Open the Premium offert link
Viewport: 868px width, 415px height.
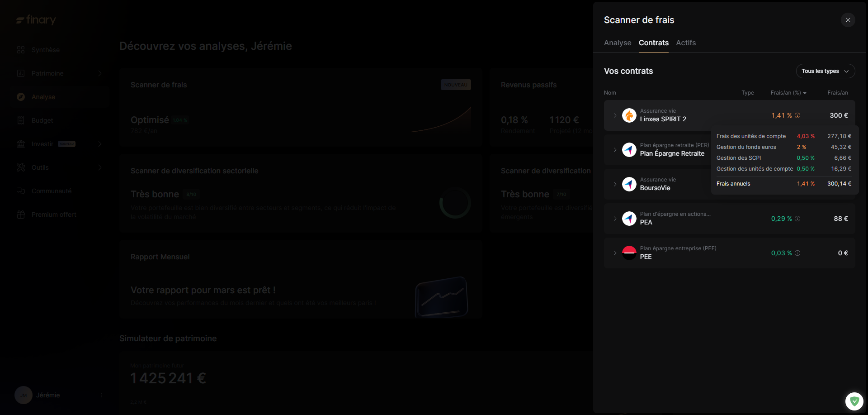(54, 215)
